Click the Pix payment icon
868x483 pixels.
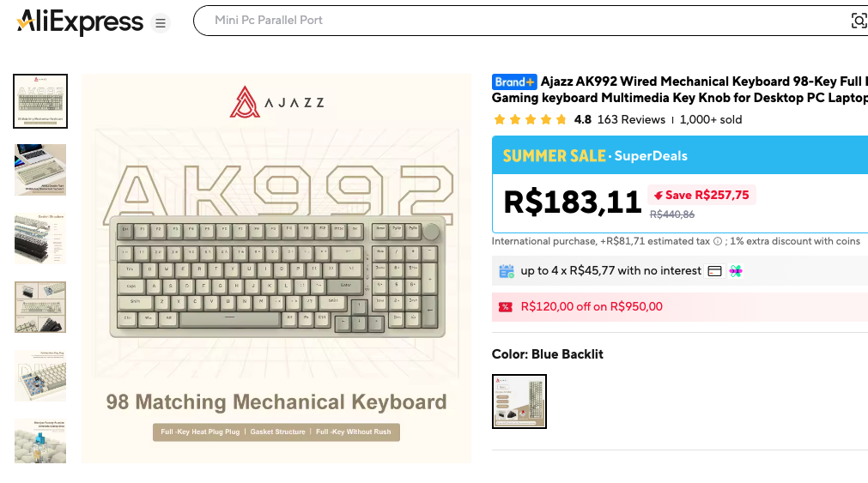(x=736, y=271)
